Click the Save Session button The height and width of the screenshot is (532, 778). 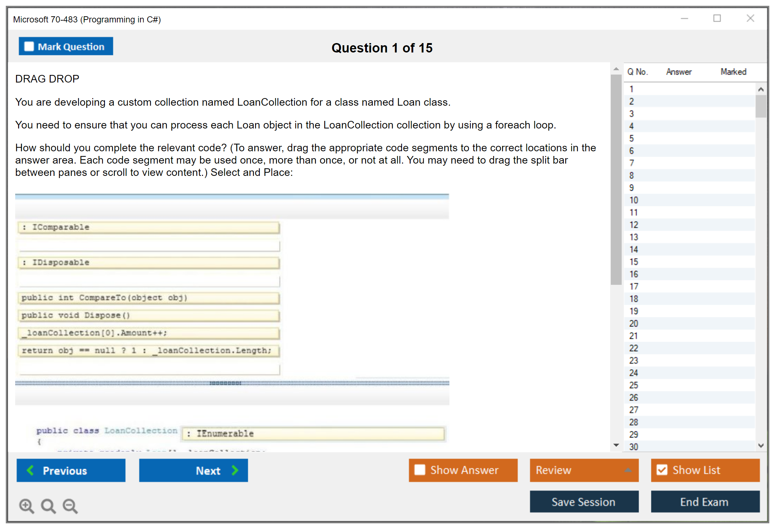coord(584,502)
